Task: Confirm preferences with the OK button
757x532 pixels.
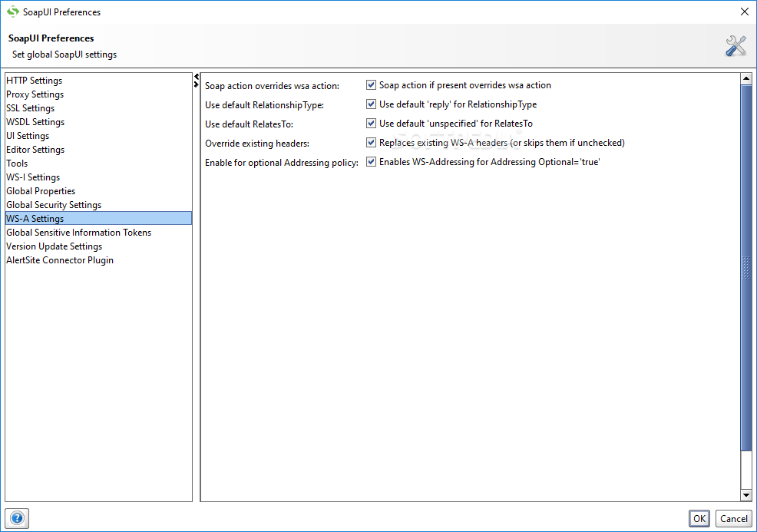Action: coord(699,519)
